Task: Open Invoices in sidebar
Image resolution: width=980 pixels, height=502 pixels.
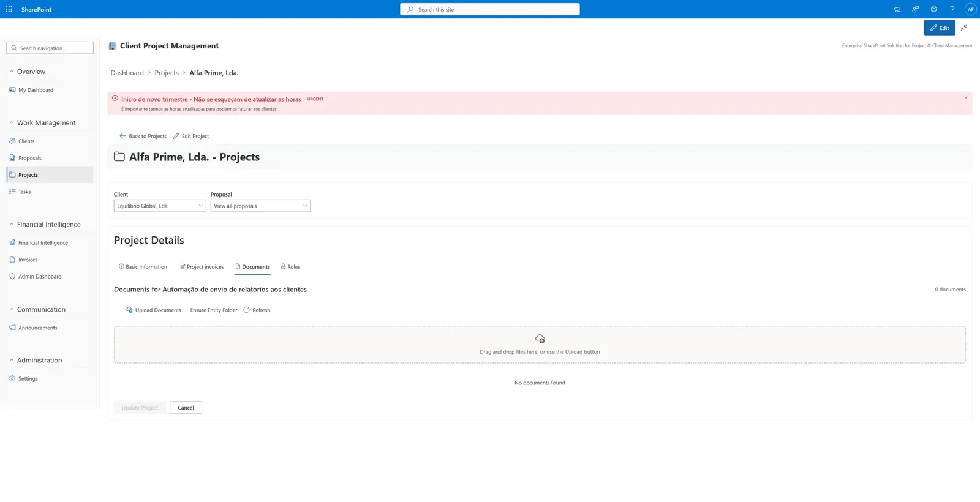Action: [50, 260]
